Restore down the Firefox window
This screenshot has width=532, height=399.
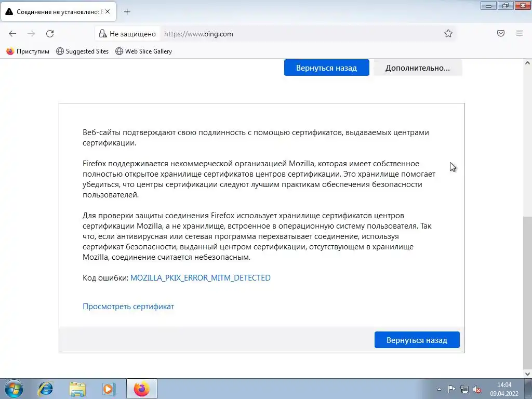(x=506, y=5)
